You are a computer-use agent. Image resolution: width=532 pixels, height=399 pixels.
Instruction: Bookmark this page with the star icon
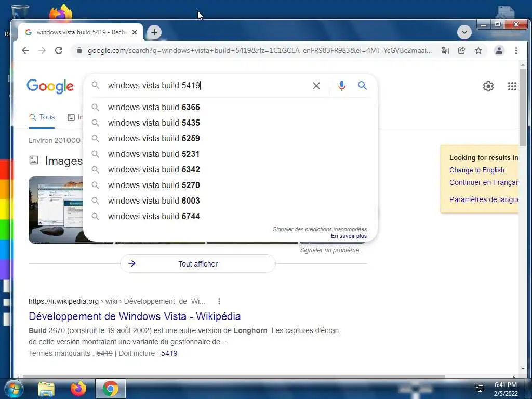(x=478, y=50)
